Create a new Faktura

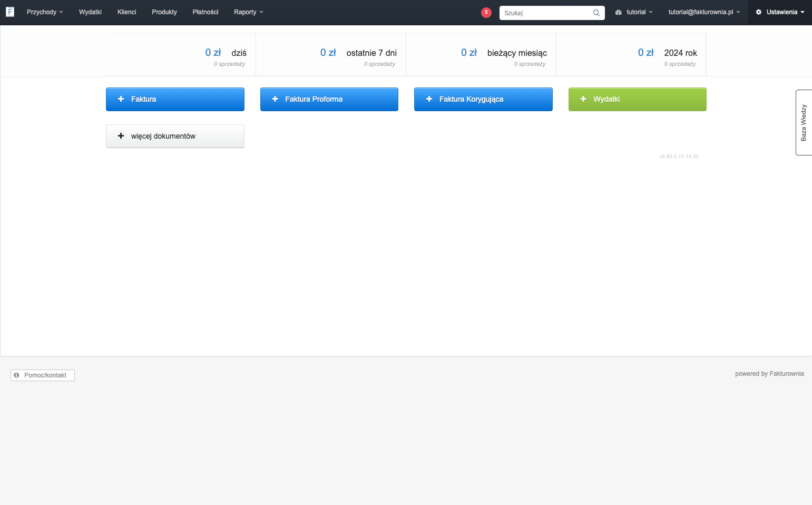(175, 99)
